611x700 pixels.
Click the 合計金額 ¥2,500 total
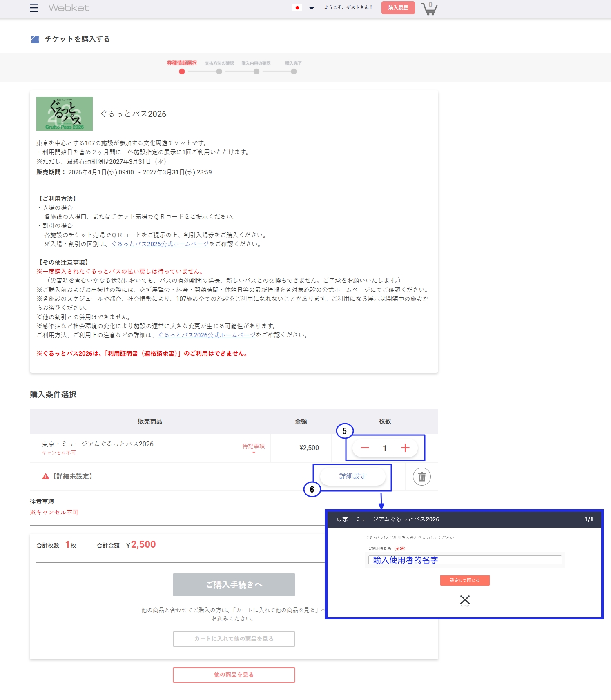[x=126, y=545]
